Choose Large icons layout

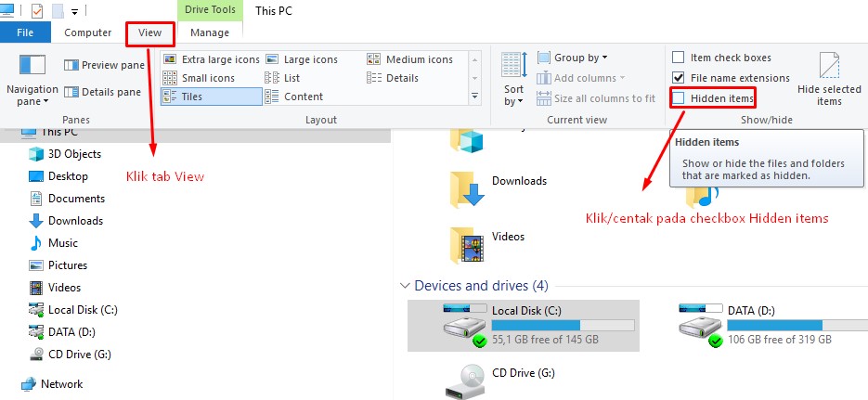coord(302,59)
